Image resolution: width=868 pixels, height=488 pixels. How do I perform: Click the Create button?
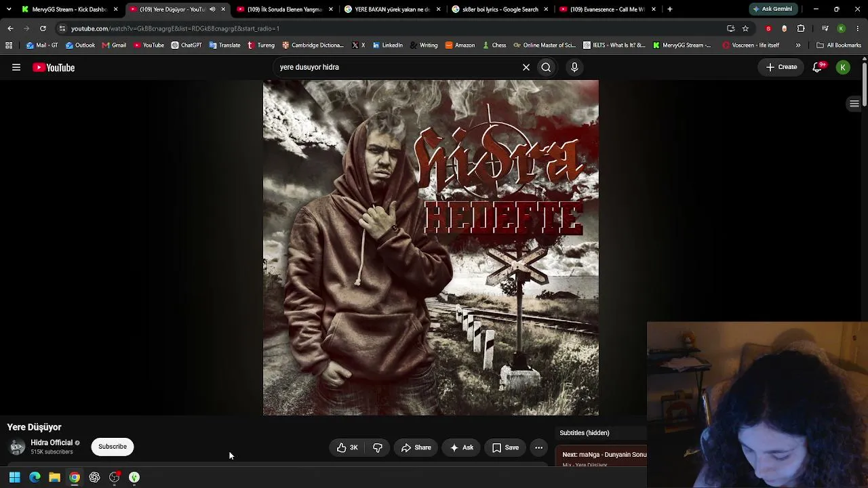tap(782, 67)
